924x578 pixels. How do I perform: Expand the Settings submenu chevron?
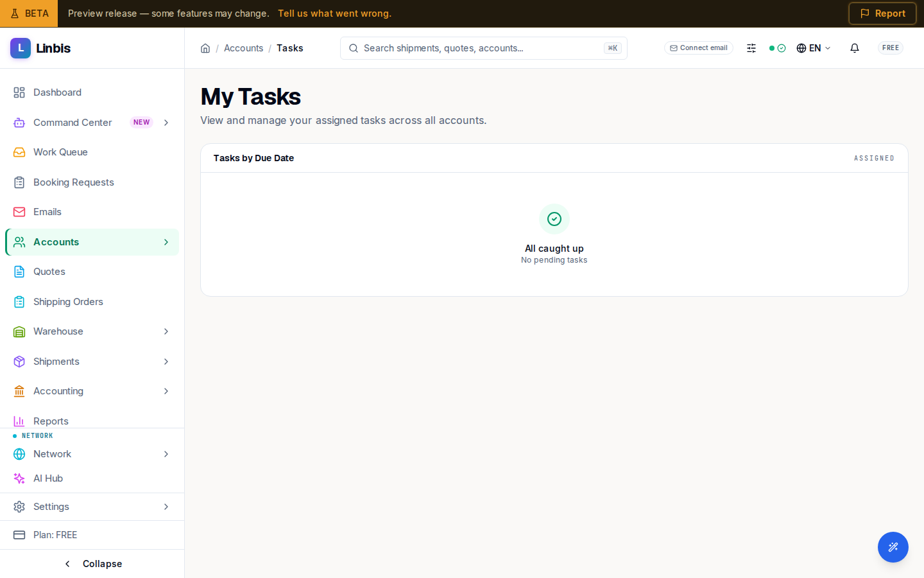click(x=166, y=507)
